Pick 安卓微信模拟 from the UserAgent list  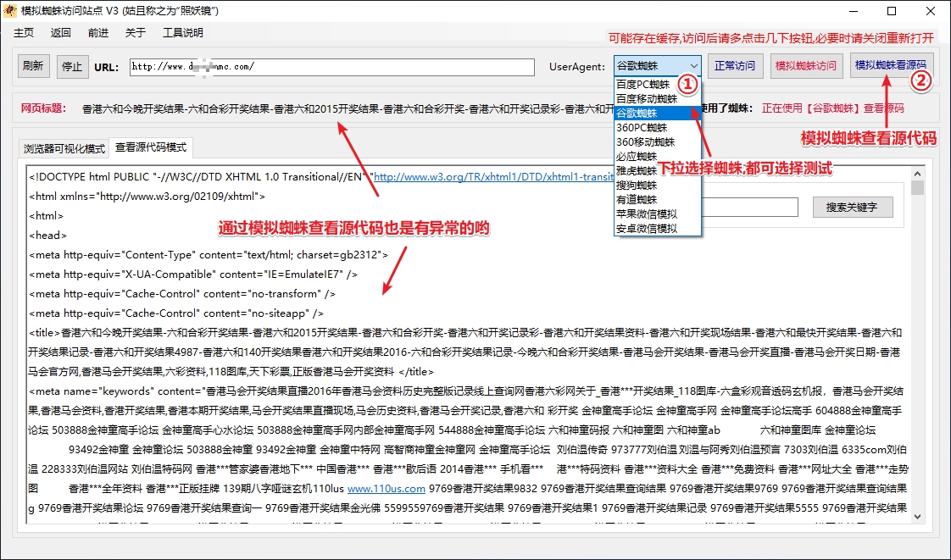(x=646, y=229)
